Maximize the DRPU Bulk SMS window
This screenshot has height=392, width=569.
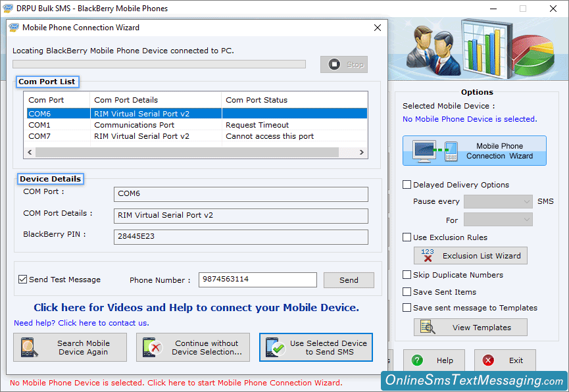point(522,9)
